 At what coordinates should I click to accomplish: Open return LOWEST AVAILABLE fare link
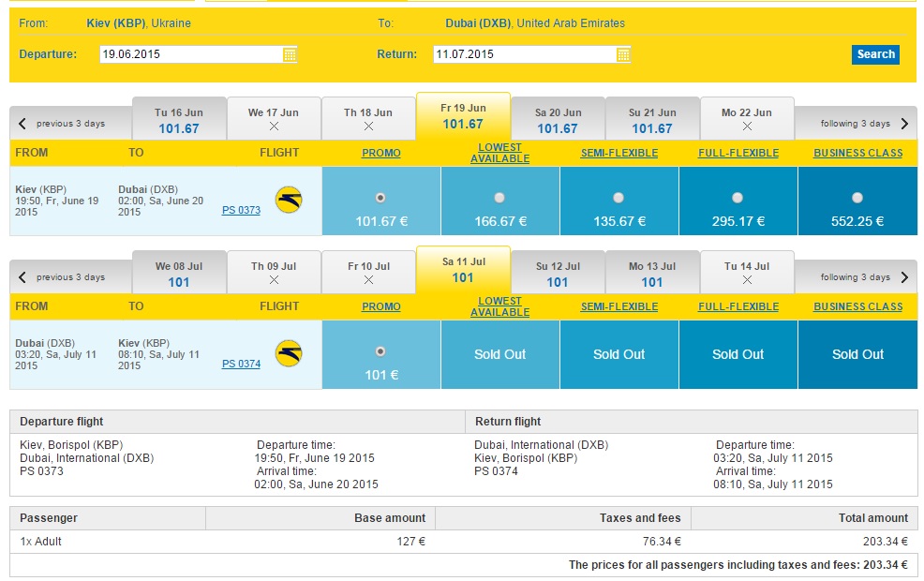pos(499,307)
